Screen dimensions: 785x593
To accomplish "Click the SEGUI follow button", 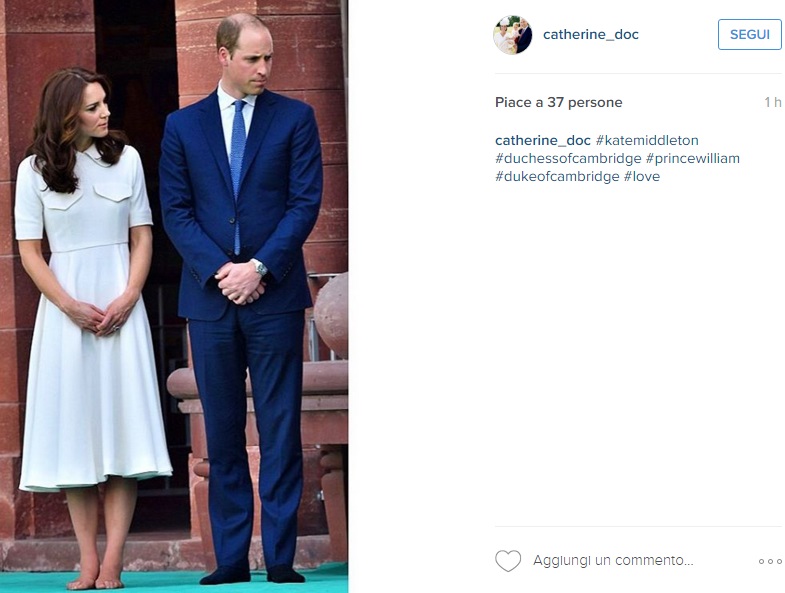I will coord(749,35).
